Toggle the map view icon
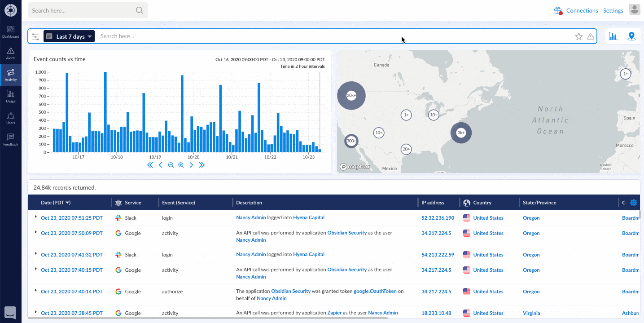 click(x=631, y=36)
